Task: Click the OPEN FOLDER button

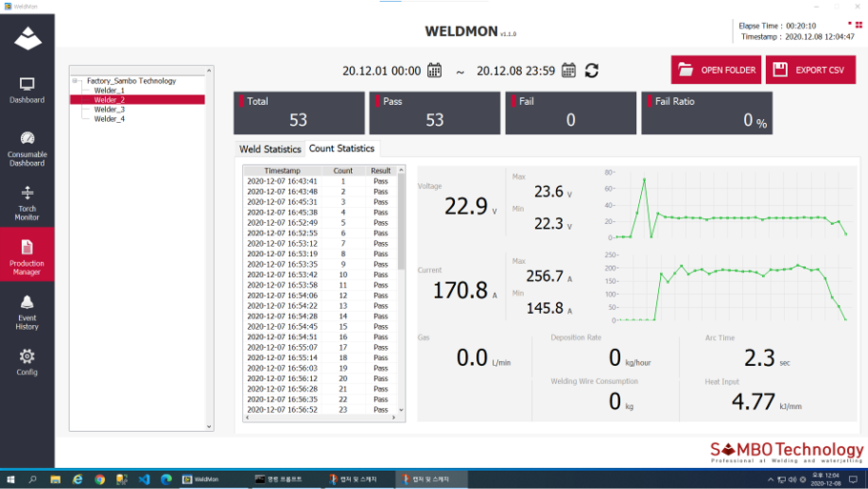Action: point(715,70)
